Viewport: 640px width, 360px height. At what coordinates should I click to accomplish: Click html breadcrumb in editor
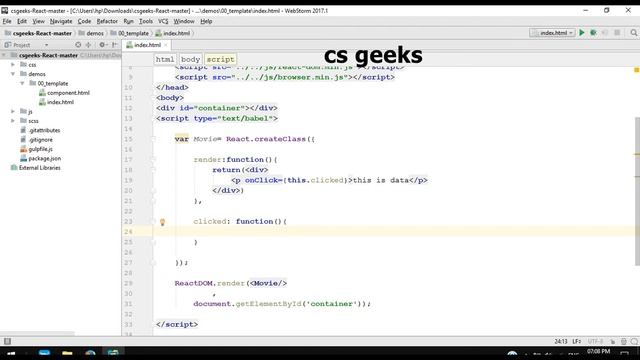tap(165, 59)
